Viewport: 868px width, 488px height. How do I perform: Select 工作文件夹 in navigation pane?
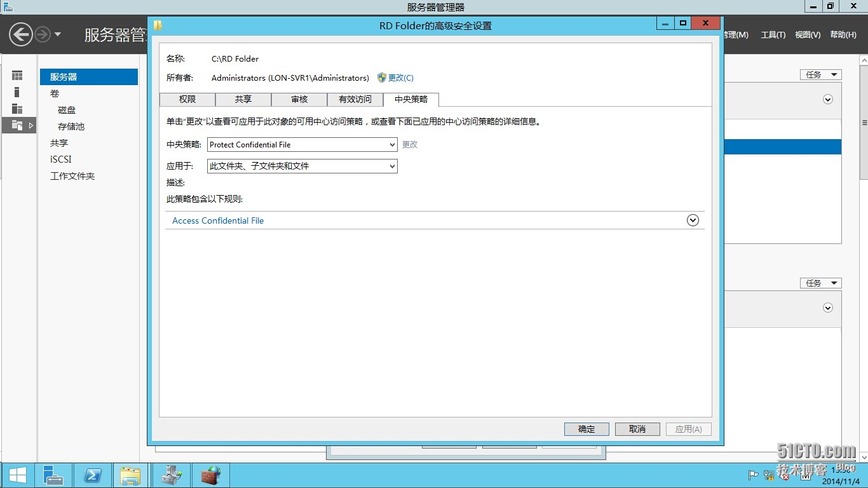click(x=72, y=176)
